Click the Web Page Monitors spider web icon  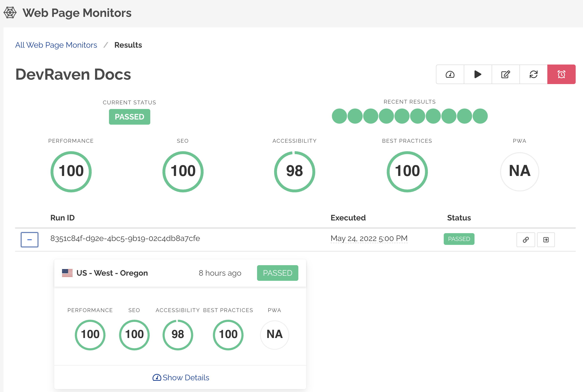click(10, 12)
